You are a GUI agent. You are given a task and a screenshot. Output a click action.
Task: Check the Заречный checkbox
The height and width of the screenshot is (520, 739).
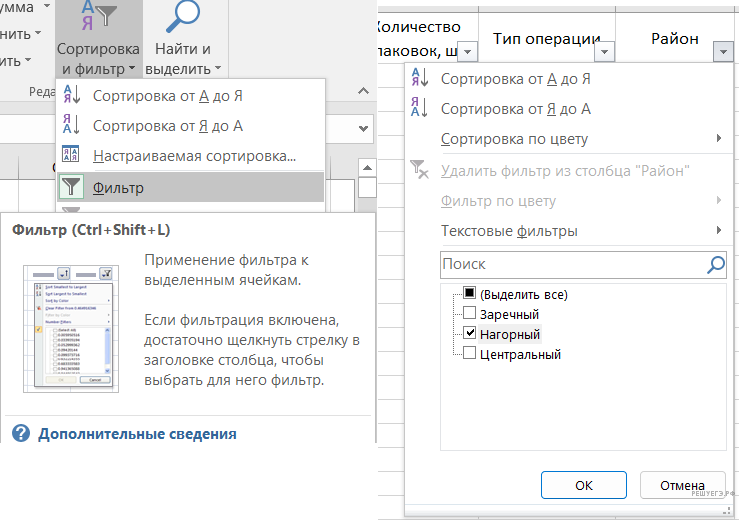[x=470, y=314]
